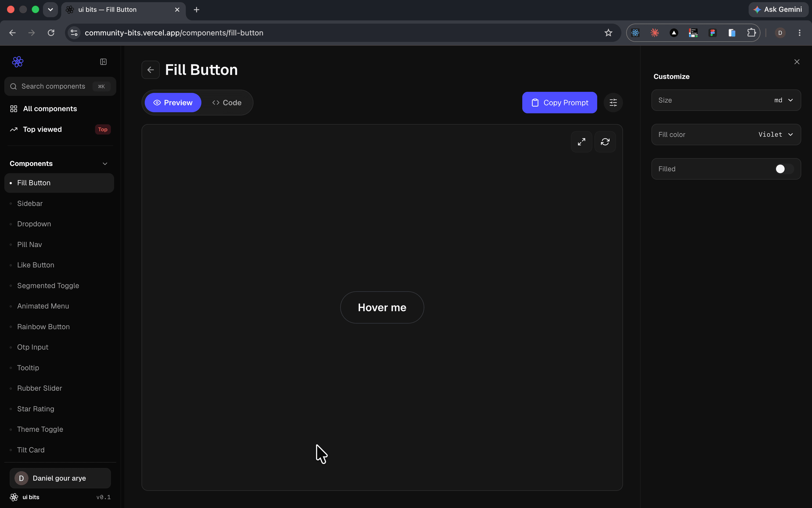Open the tab search dropdown arrow
This screenshot has width=812, height=508.
50,10
